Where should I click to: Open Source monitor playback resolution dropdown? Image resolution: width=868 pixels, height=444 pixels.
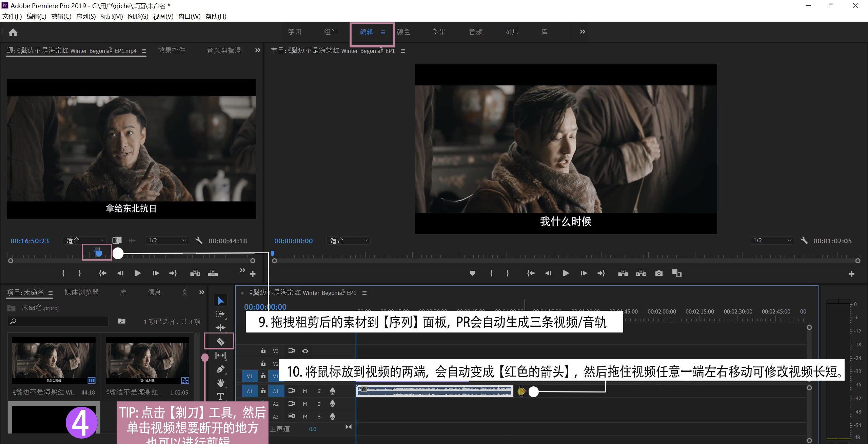(x=167, y=240)
